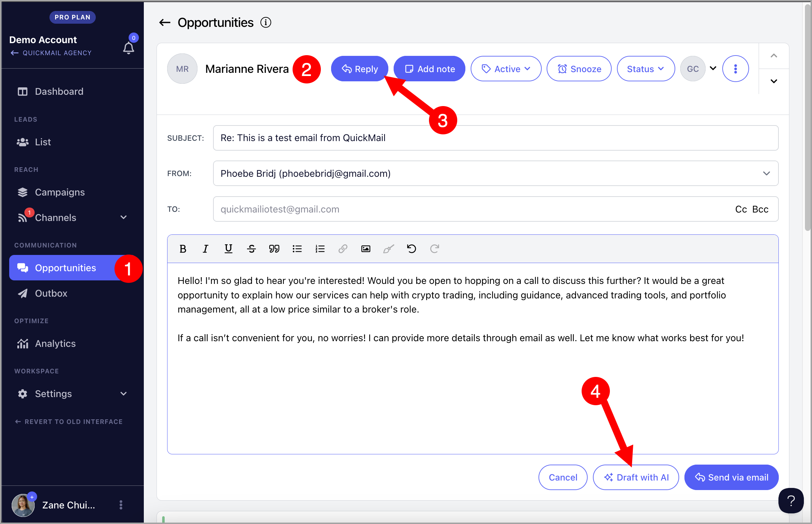Redo the last edit
The image size is (812, 524).
point(435,249)
